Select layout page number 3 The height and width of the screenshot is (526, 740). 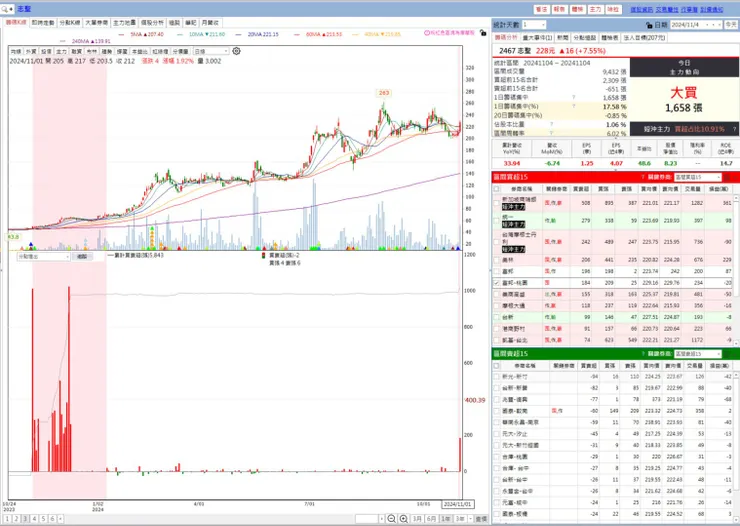pos(25,519)
